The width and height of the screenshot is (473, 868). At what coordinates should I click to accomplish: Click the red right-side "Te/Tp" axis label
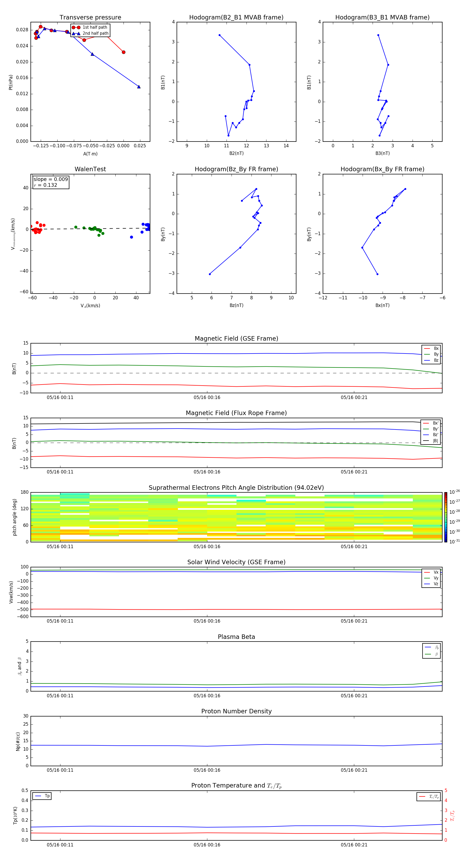453,815
